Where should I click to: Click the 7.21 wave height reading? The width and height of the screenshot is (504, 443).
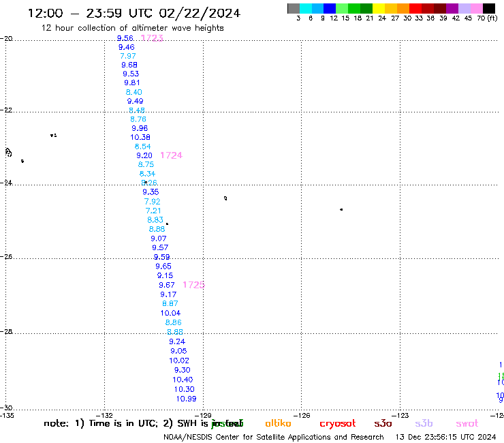(153, 211)
